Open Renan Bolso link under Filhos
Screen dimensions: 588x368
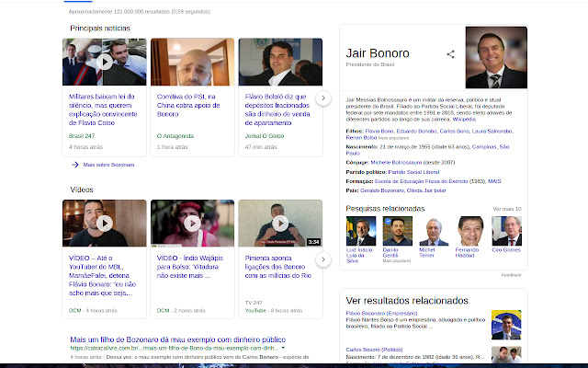(x=361, y=137)
